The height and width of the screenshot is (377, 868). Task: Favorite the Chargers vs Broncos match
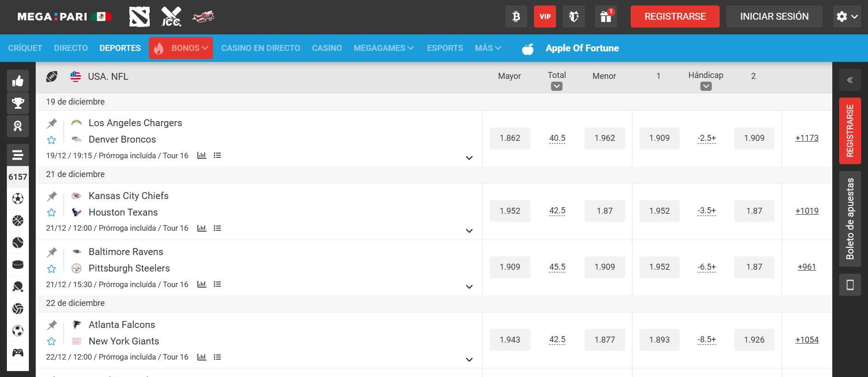(x=51, y=140)
